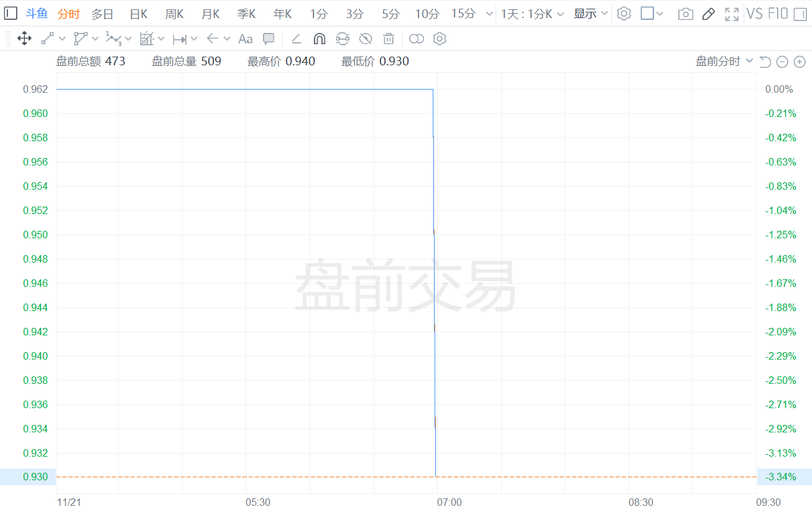
Task: Switch to 日K tab
Action: [x=139, y=14]
